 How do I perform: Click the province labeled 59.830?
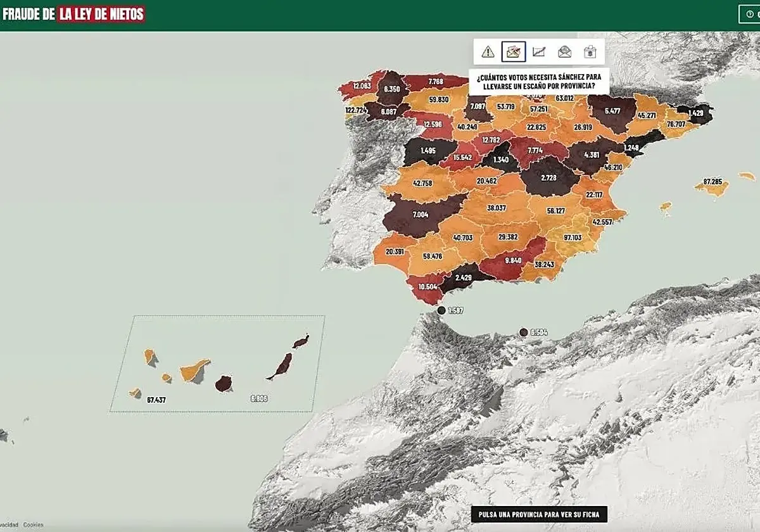[439, 99]
